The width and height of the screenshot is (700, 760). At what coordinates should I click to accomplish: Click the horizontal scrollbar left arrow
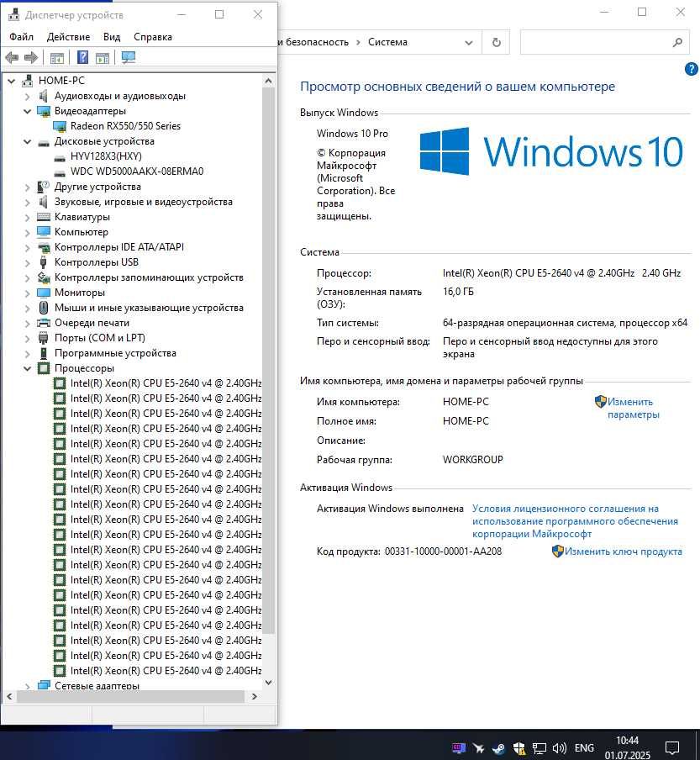10,696
